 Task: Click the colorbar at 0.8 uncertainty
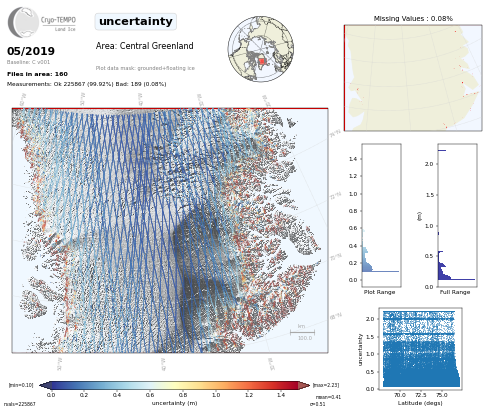point(183,385)
